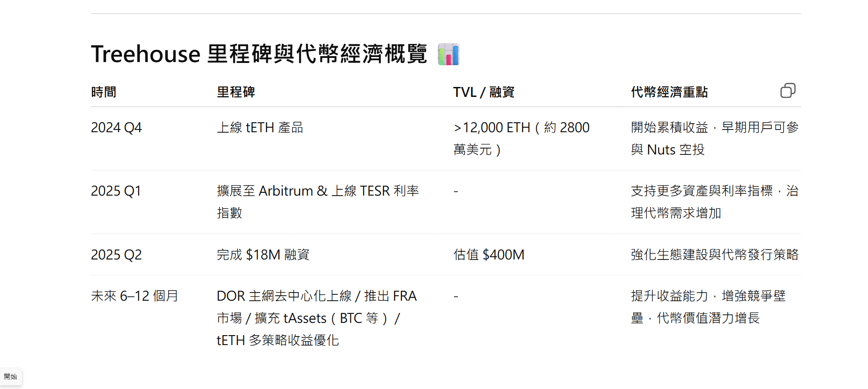Click the Arbitrum & TESR milestone cell
The height and width of the screenshot is (389, 868).
318,202
